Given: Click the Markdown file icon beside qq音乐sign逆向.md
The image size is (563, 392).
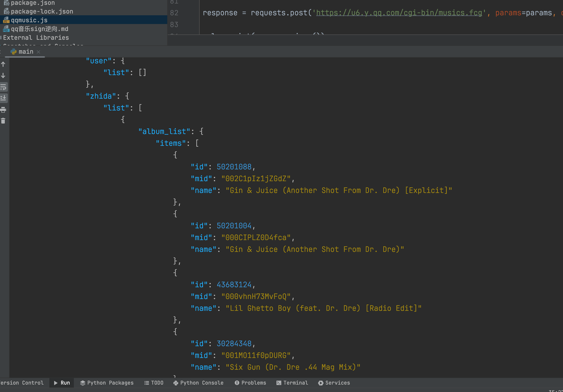Looking at the screenshot, I should pos(6,29).
